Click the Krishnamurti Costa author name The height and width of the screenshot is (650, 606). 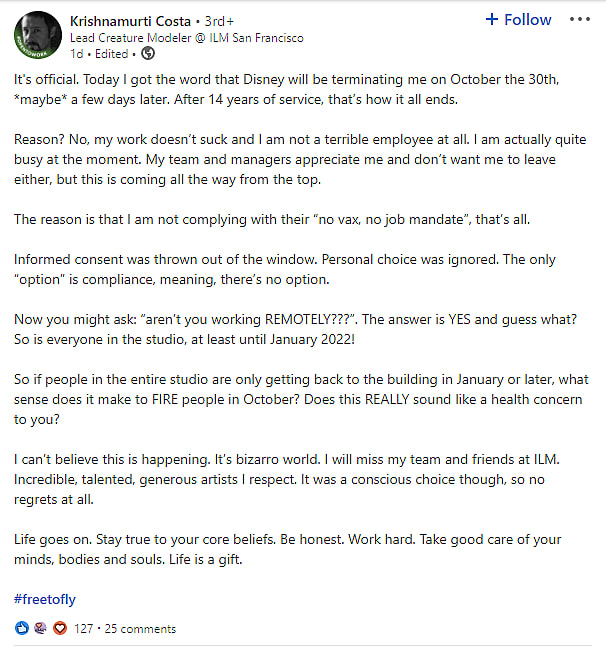tap(132, 21)
